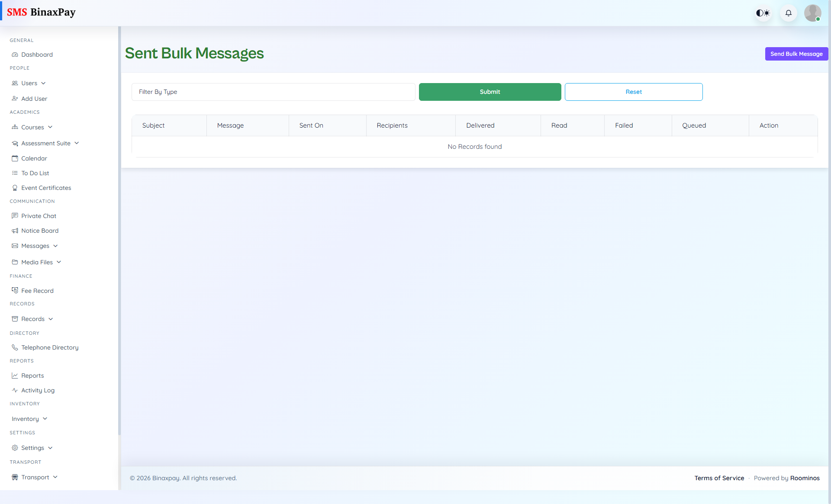831x504 pixels.
Task: Click the Send Bulk Message button
Action: [796, 54]
